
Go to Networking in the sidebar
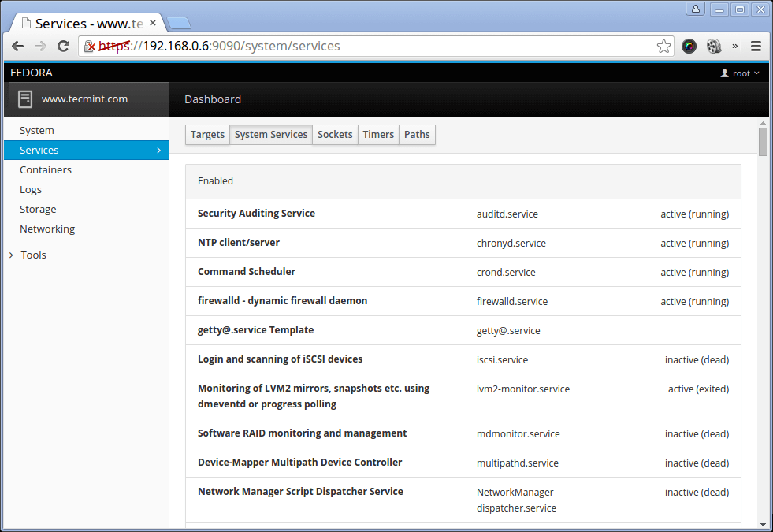coord(47,229)
